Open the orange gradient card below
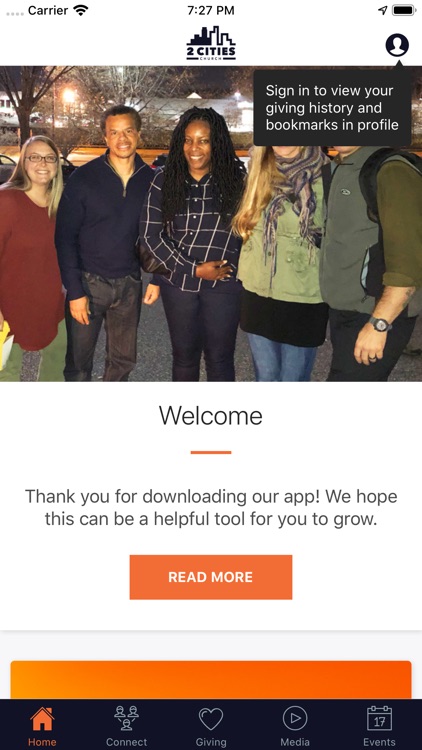Viewport: 422px width, 750px height. (x=211, y=680)
